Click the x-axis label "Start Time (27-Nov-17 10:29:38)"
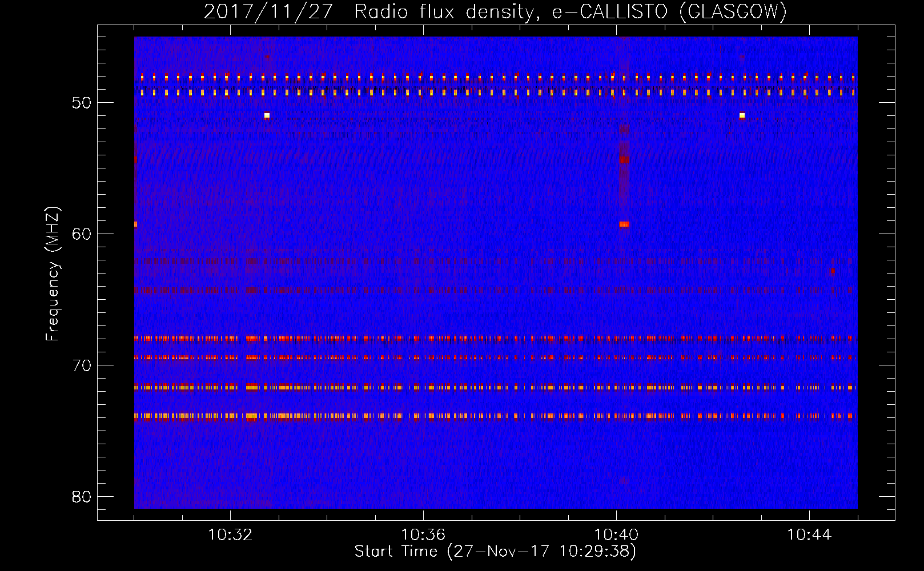This screenshot has height=571, width=924. pyautogui.click(x=495, y=552)
